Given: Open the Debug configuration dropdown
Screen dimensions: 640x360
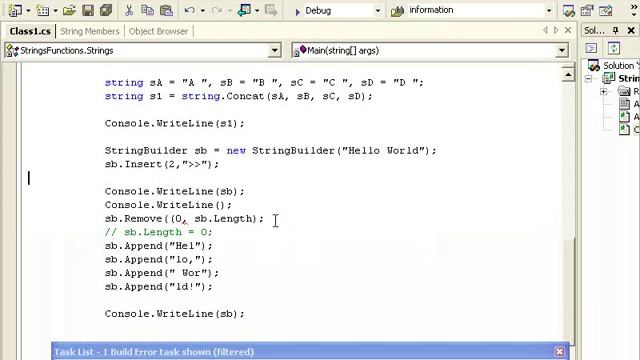Looking at the screenshot, I should tap(378, 11).
